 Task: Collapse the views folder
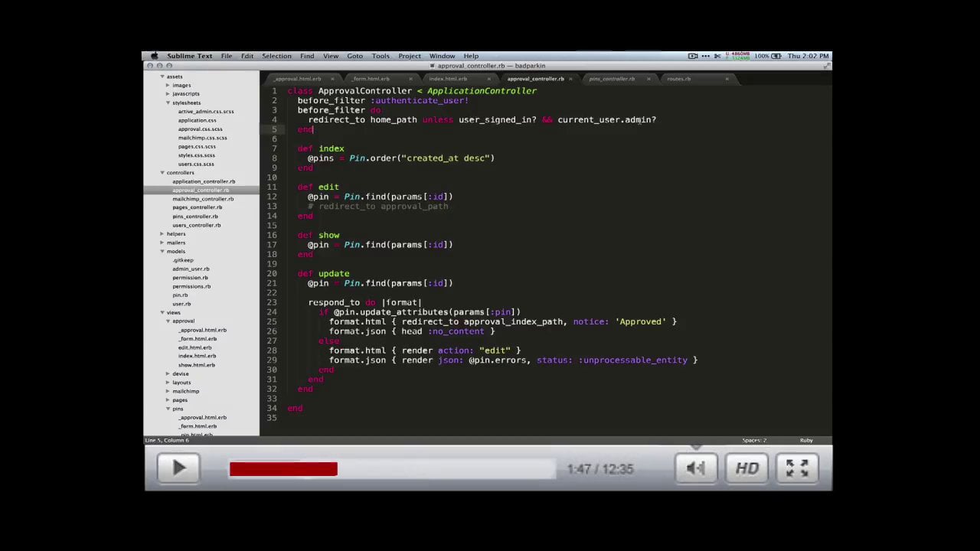(162, 312)
